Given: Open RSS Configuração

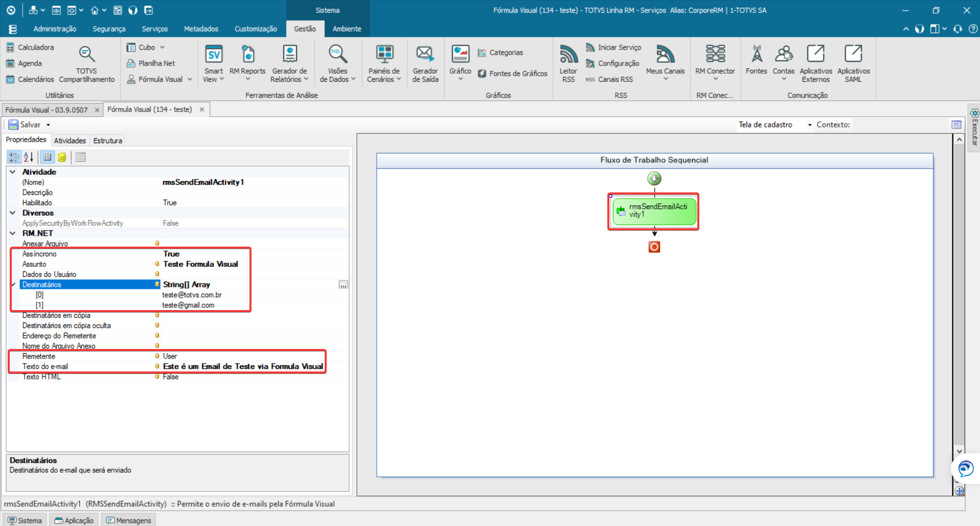Looking at the screenshot, I should pyautogui.click(x=612, y=63).
